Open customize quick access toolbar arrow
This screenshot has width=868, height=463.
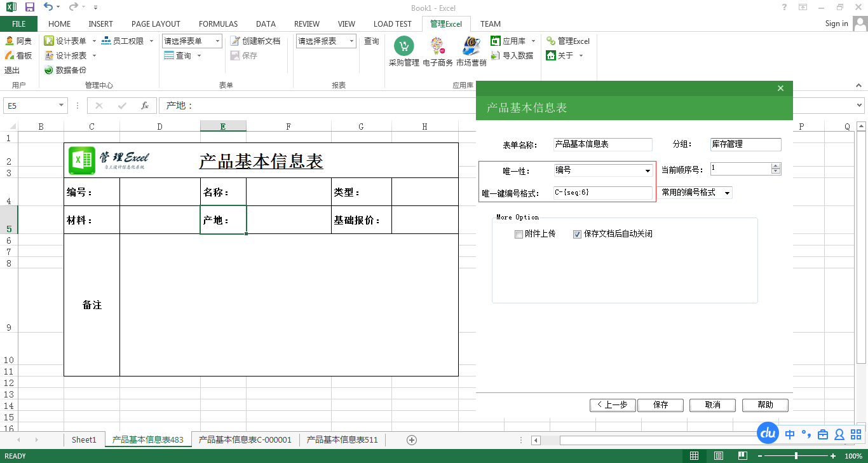[95, 8]
